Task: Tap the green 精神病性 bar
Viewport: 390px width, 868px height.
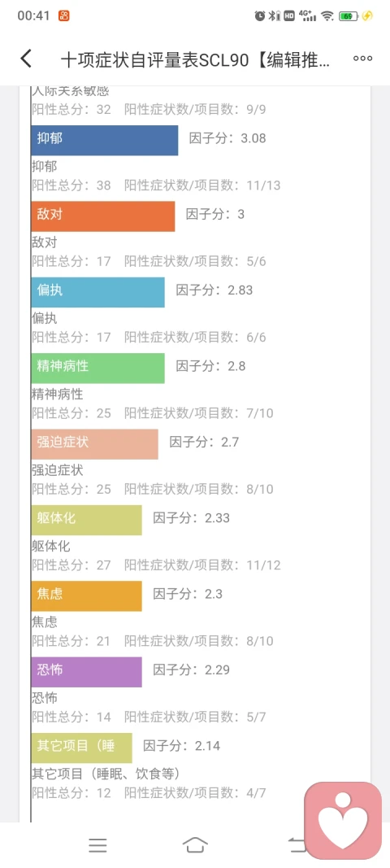Action: (x=98, y=368)
